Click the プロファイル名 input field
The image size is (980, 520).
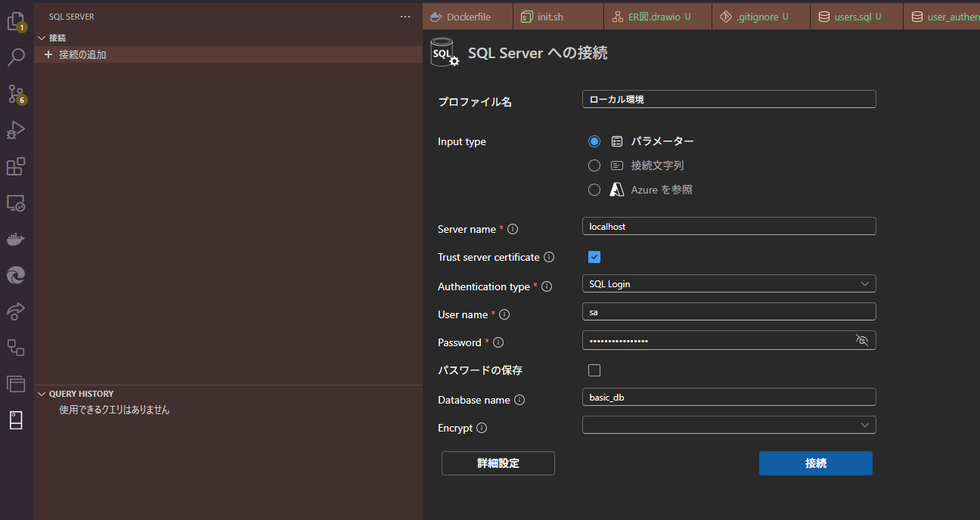click(x=729, y=99)
